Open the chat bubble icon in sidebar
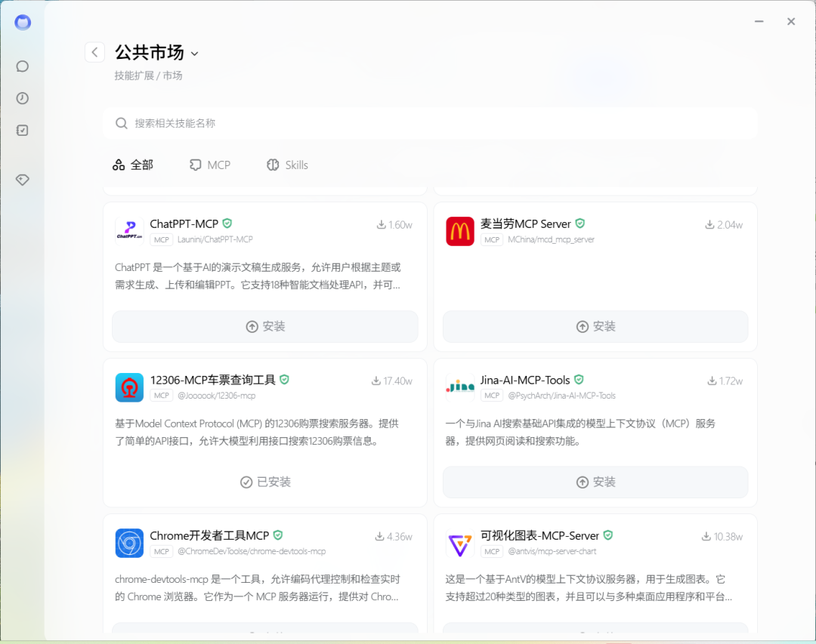The height and width of the screenshot is (644, 816). point(23,66)
